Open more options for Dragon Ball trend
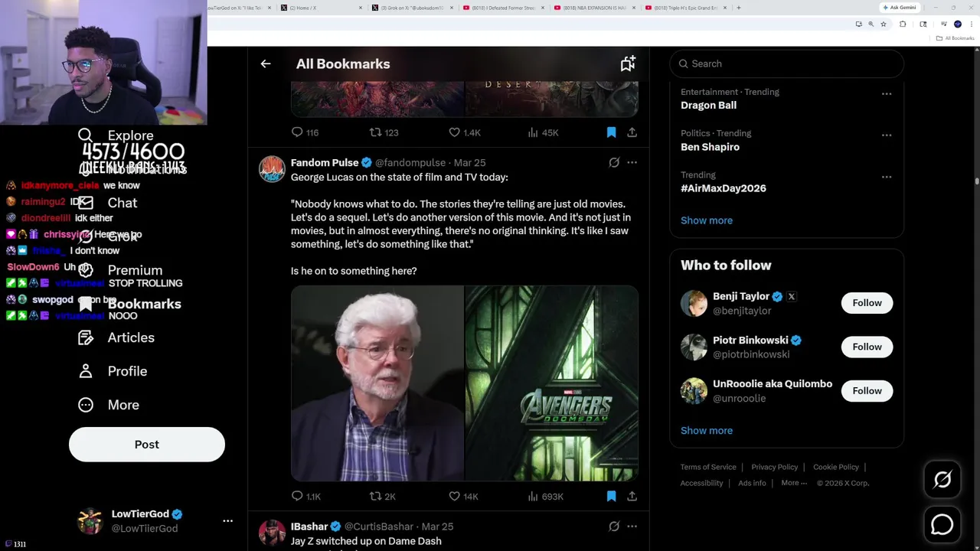The height and width of the screenshot is (551, 980). [887, 94]
